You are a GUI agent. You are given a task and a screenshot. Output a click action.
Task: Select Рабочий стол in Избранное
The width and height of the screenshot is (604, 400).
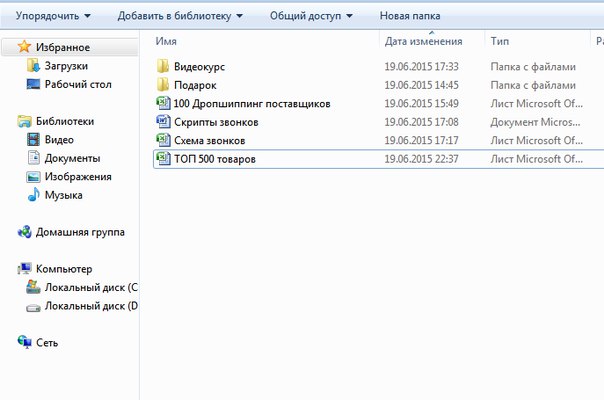click(77, 84)
